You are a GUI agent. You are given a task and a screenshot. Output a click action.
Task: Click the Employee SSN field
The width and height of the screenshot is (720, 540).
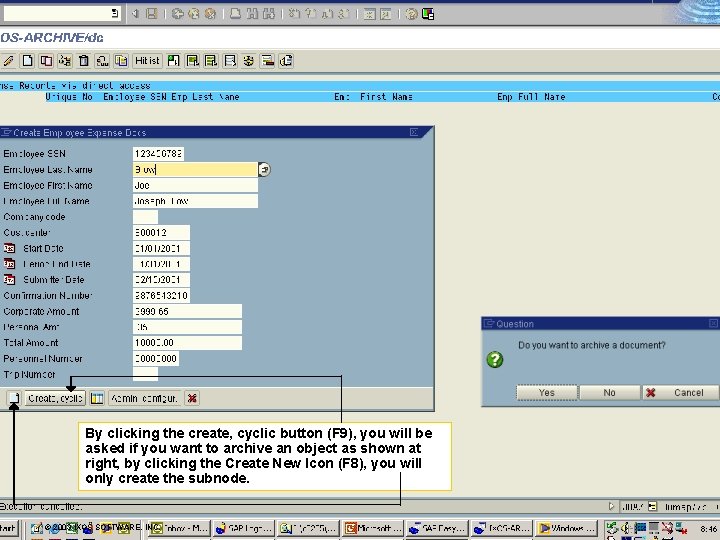tap(158, 154)
